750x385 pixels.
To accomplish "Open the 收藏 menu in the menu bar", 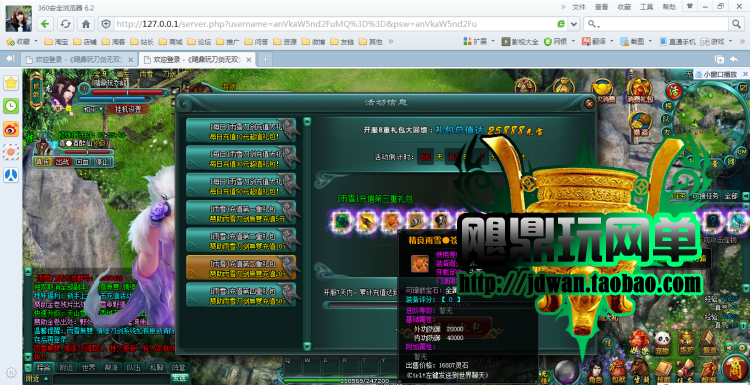I will 624,7.
